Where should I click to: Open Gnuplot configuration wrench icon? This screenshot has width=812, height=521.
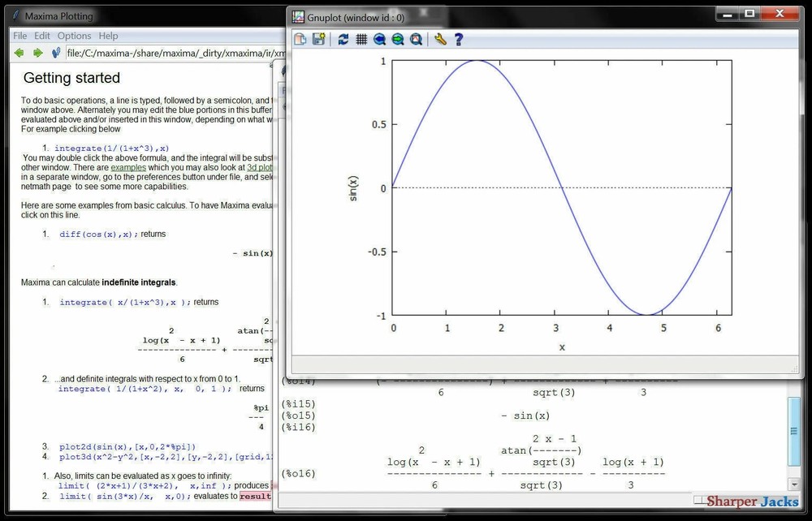(440, 39)
